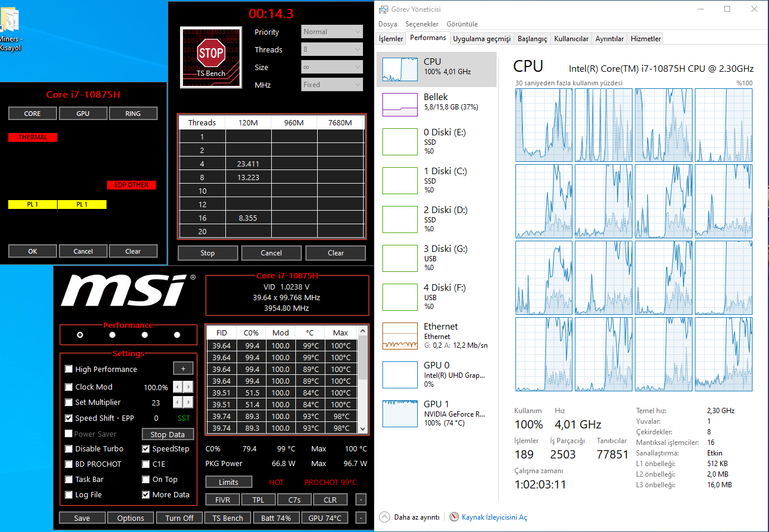The width and height of the screenshot is (769, 532).
Task: Check the Set Multiplier option
Action: pyautogui.click(x=69, y=402)
